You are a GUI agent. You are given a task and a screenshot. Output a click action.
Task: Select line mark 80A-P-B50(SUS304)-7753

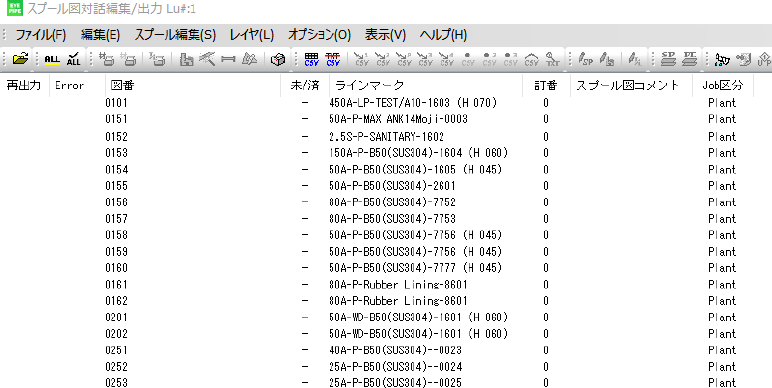tap(392, 219)
